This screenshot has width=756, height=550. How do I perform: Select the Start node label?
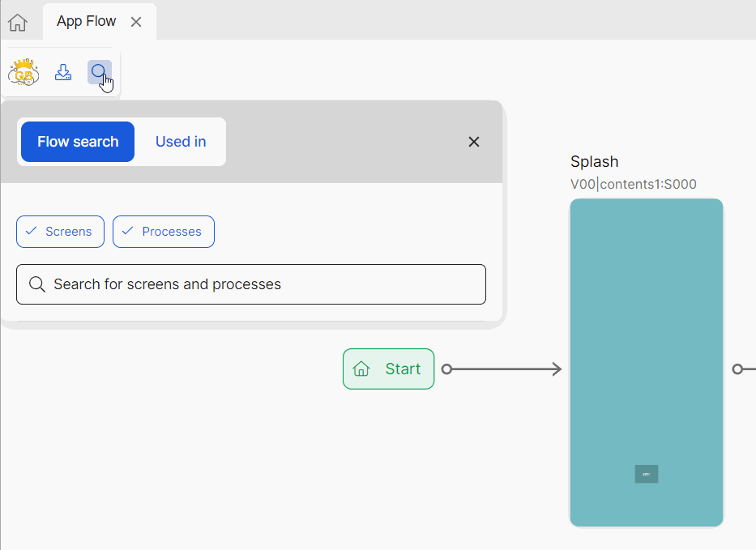tap(403, 369)
